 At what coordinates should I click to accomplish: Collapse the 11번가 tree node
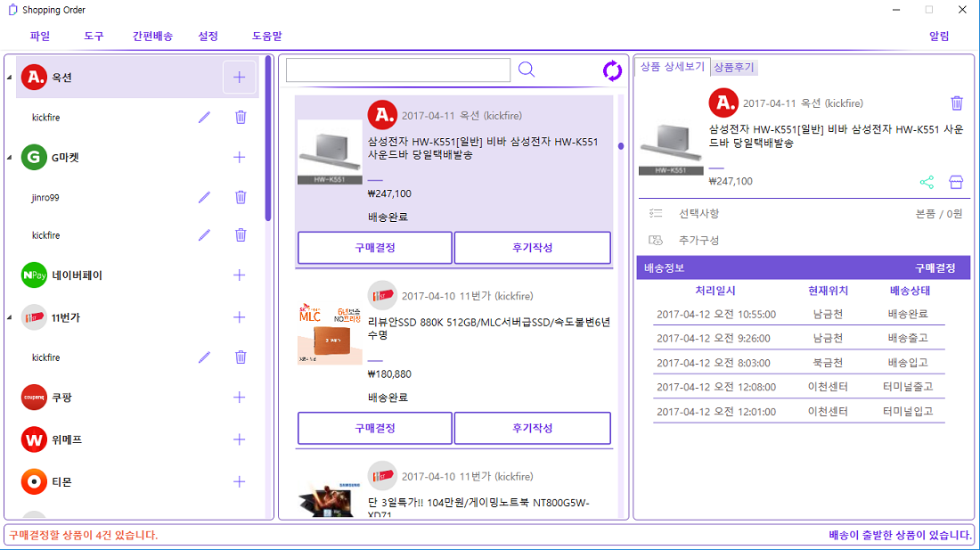click(x=10, y=317)
